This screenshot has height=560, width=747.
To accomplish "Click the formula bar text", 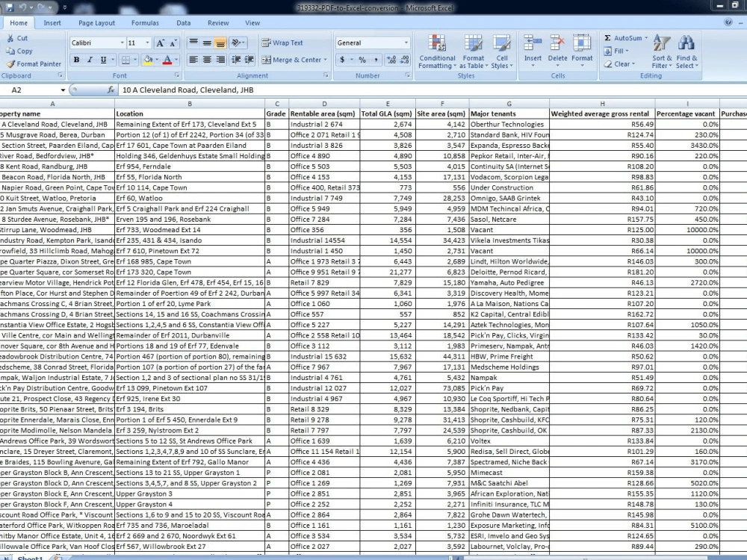I will click(x=187, y=90).
